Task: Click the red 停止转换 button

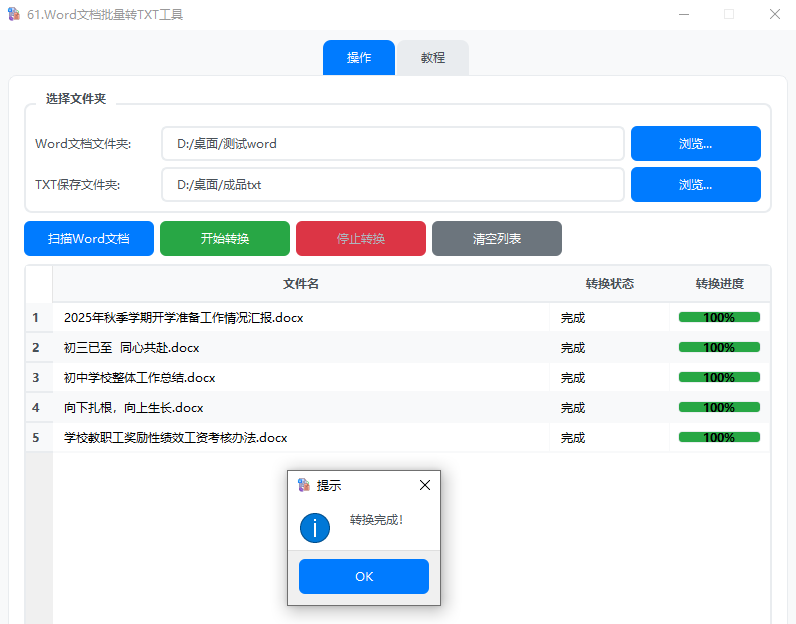Action: click(361, 239)
